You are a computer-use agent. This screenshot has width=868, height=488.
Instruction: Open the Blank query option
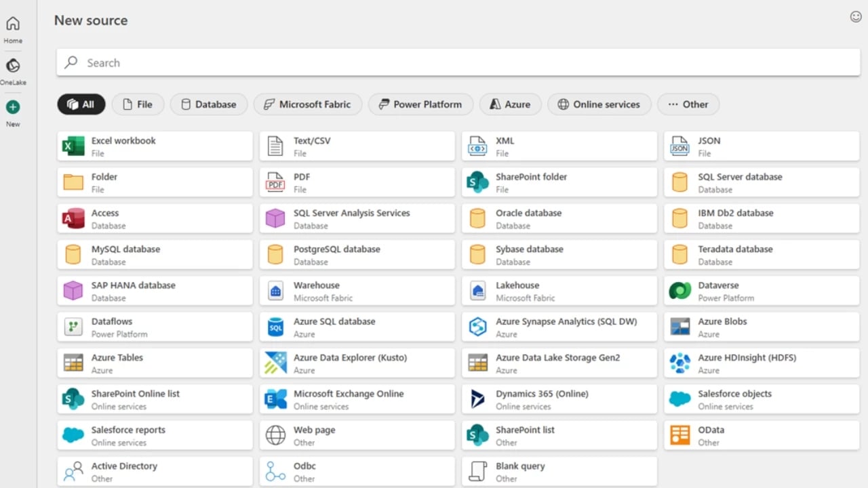click(559, 472)
